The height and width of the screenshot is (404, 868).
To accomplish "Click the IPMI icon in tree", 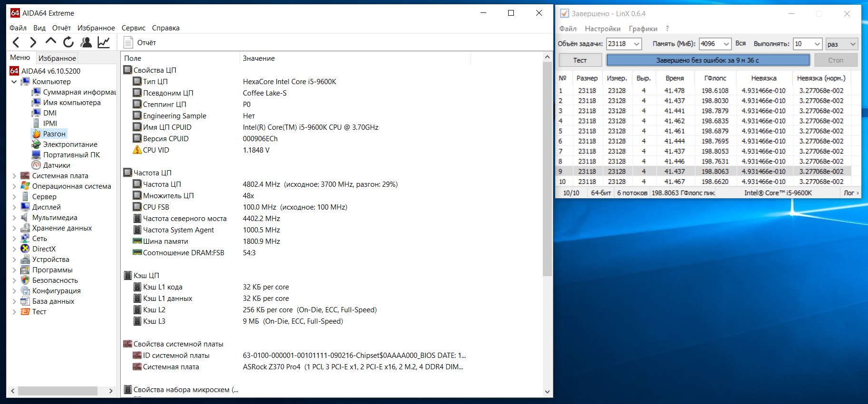I will click(x=36, y=124).
